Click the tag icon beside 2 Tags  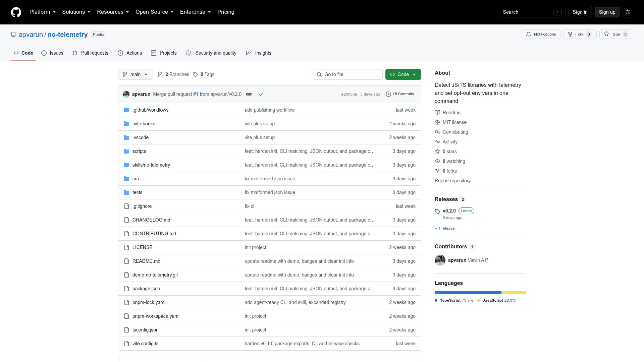pyautogui.click(x=195, y=74)
